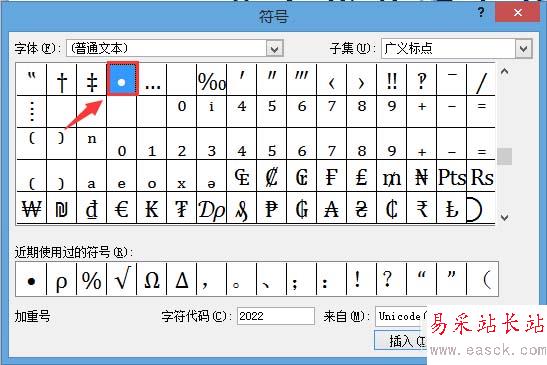The image size is (547, 365).
Task: Select the tugrik ₮ currency symbol
Action: pyautogui.click(x=182, y=208)
